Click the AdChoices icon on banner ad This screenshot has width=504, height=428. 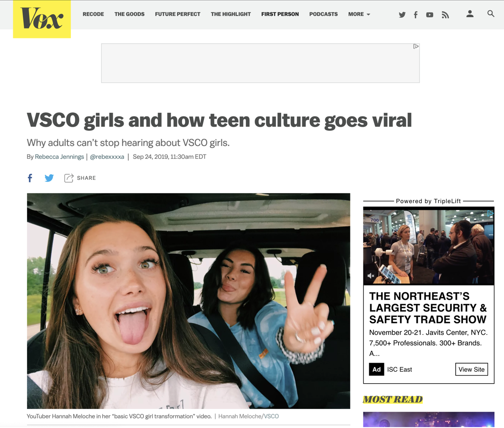tap(416, 46)
